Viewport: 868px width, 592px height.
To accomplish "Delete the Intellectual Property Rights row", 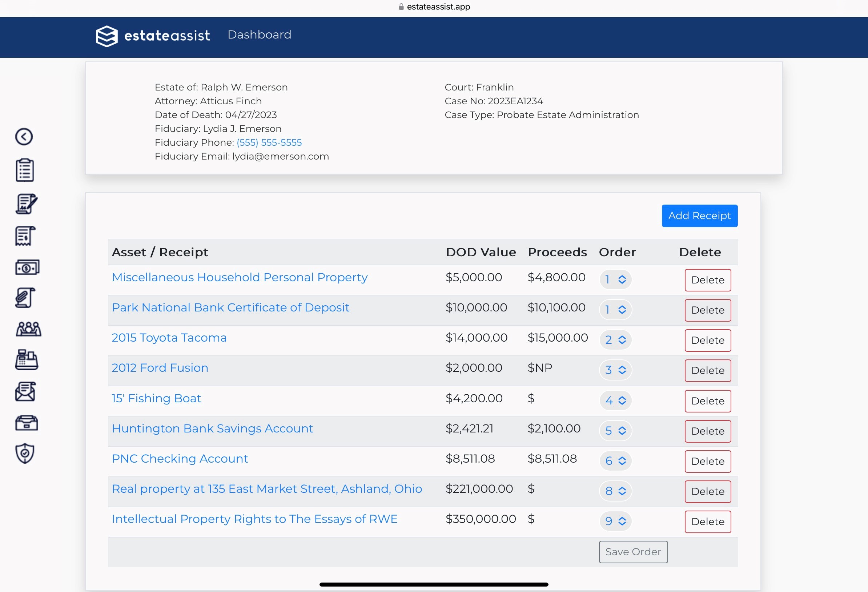I will click(707, 522).
